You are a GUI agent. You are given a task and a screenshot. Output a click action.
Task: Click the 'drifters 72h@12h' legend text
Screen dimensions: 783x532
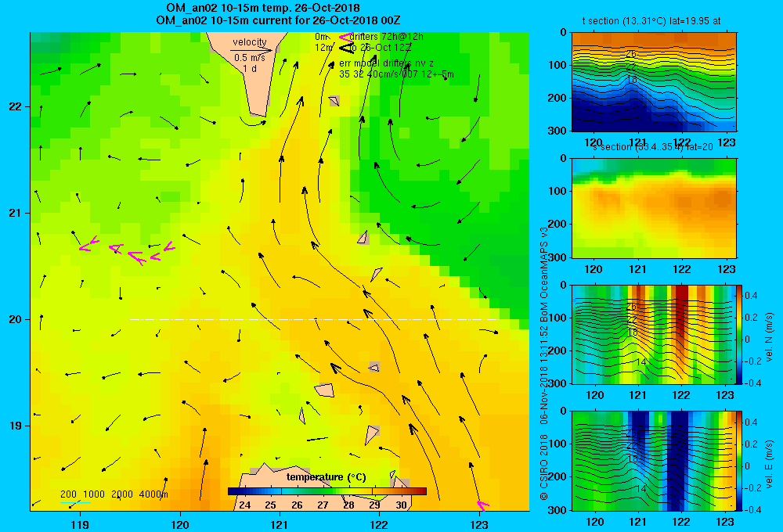tap(387, 37)
